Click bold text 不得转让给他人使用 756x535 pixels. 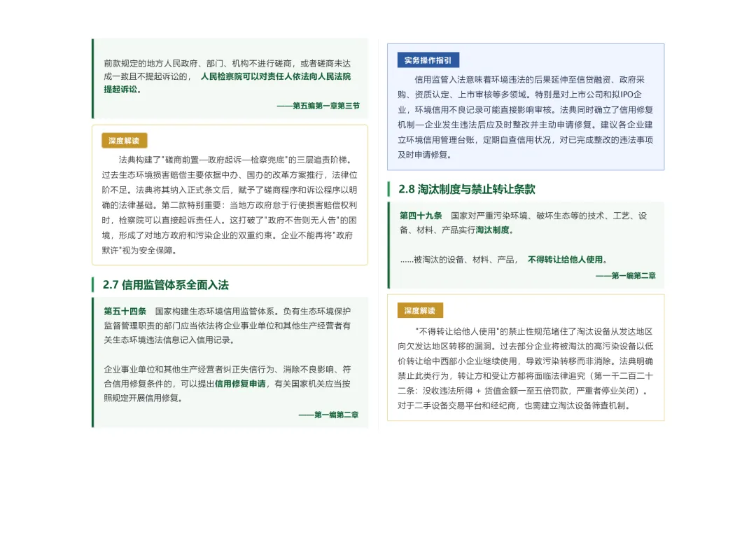coord(565,260)
